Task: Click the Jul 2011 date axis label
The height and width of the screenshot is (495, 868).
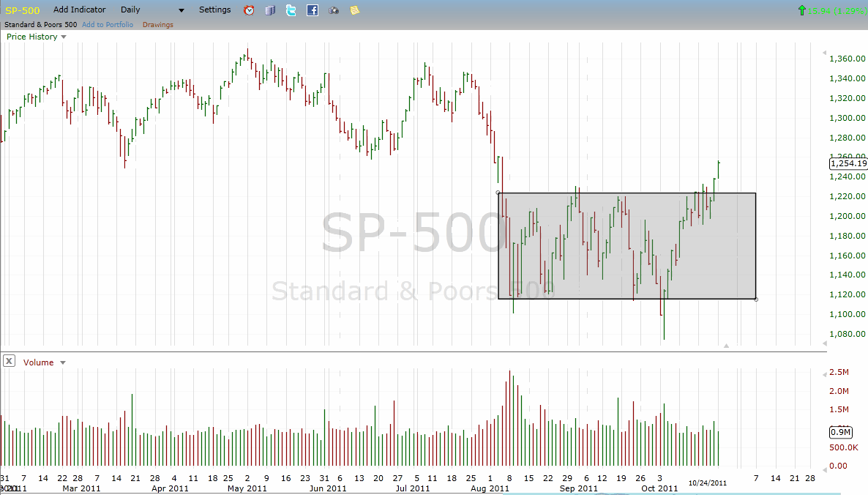Action: coord(413,488)
